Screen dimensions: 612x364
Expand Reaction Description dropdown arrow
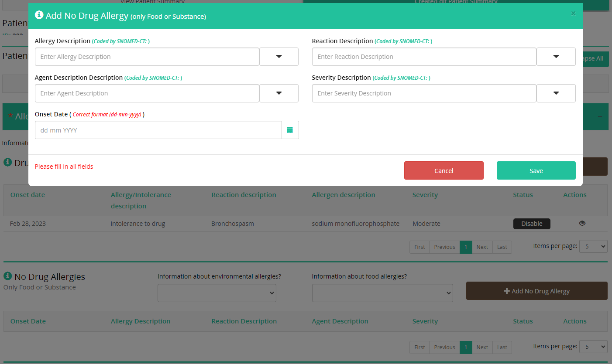click(556, 57)
